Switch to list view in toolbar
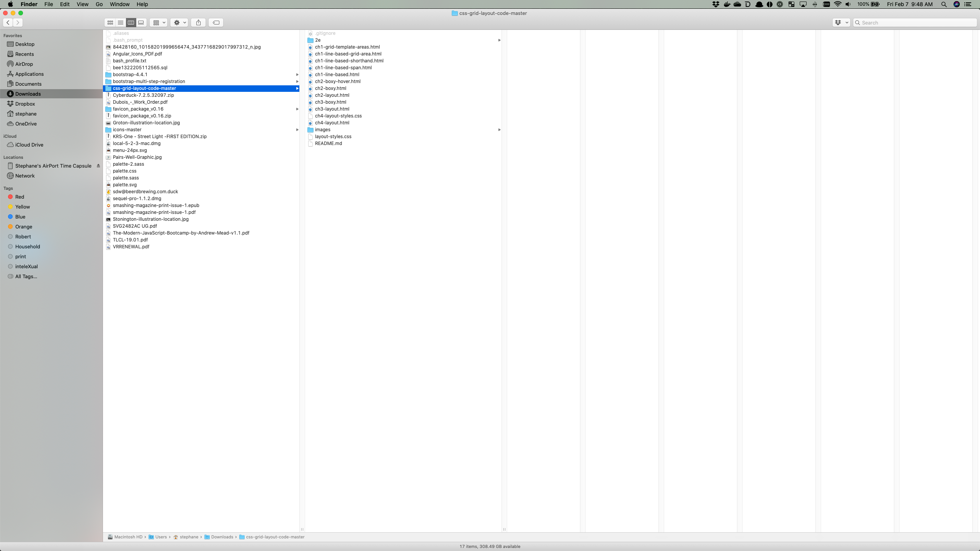980x551 pixels. pyautogui.click(x=121, y=23)
